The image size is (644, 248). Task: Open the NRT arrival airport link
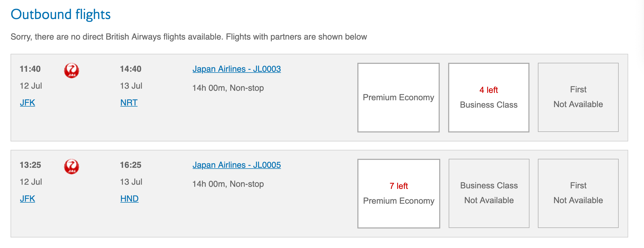129,103
